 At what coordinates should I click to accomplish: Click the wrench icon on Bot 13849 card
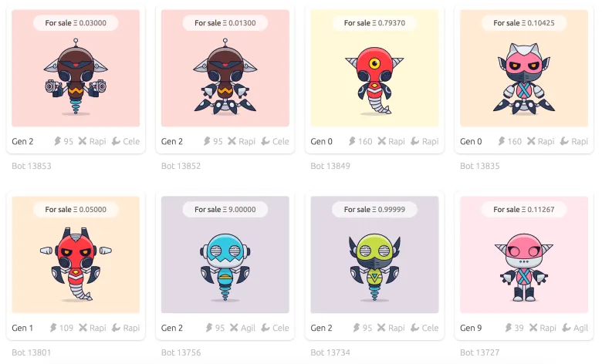(x=414, y=141)
